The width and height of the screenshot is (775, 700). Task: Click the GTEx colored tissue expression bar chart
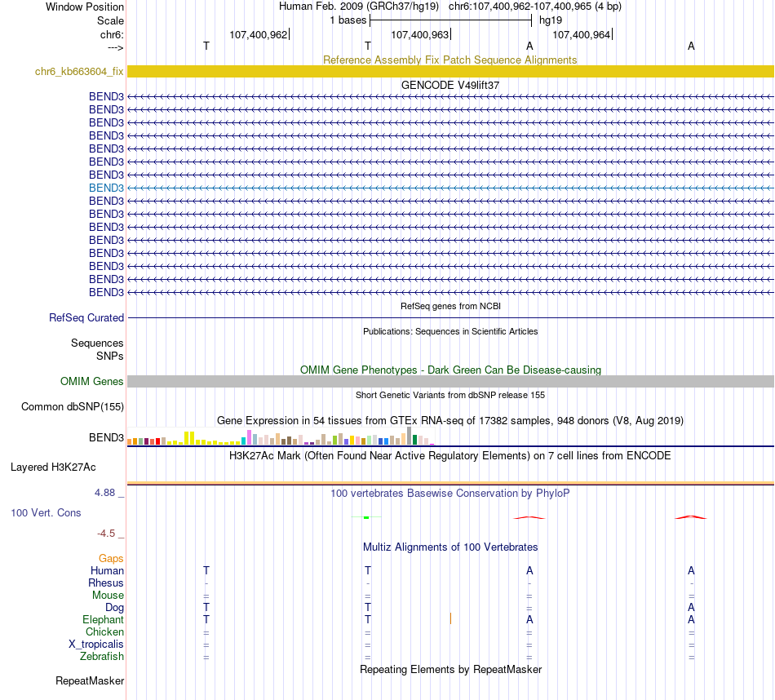click(281, 436)
